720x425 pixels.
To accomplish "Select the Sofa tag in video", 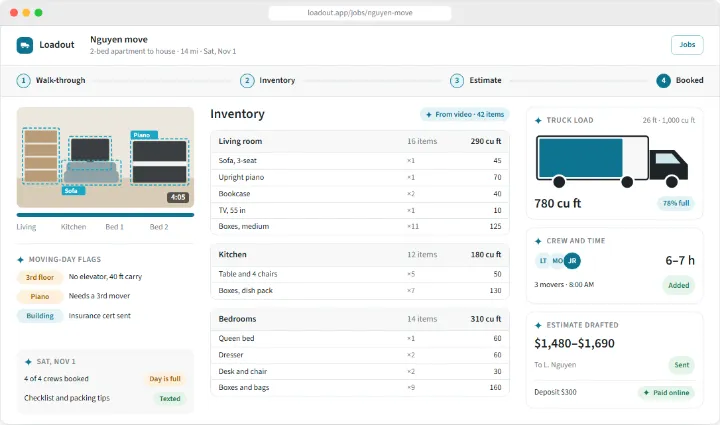I will 73,190.
